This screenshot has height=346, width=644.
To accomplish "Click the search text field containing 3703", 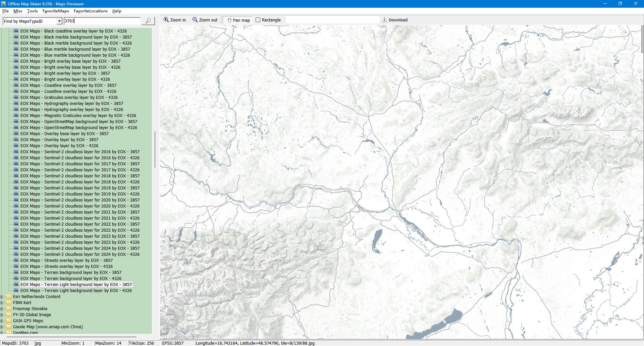I will [102, 21].
